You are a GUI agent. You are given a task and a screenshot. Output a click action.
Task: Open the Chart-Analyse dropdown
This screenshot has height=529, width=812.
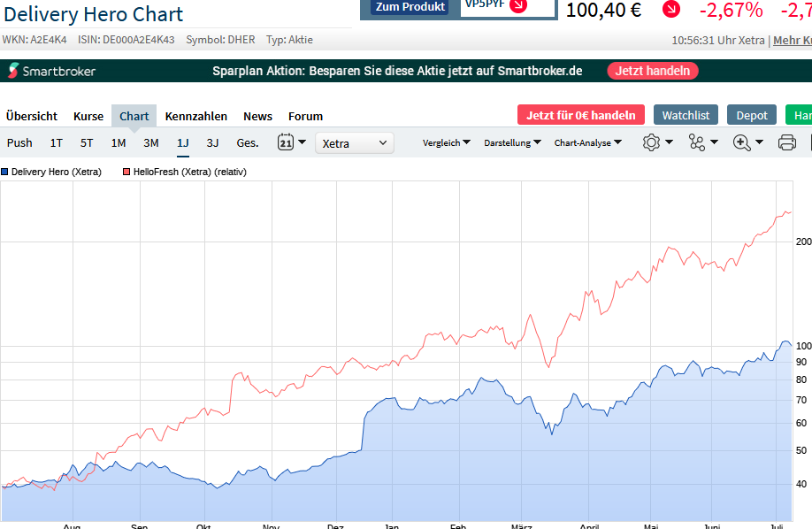(587, 142)
